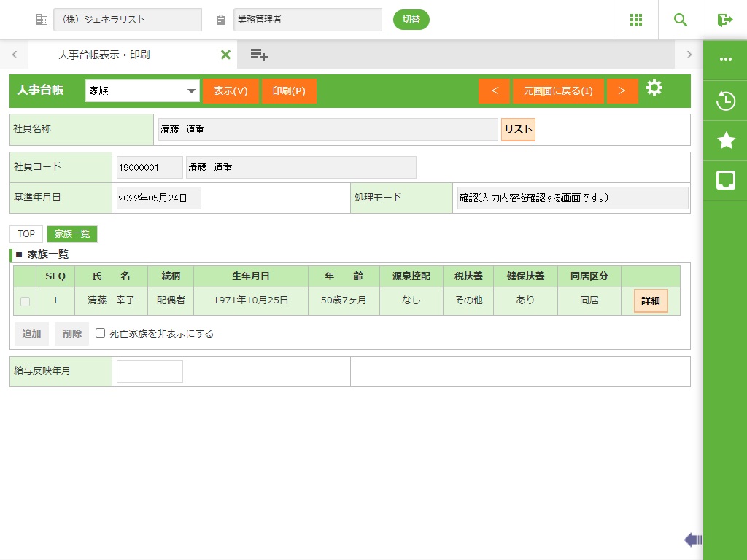Open the history clock icon in sidebar
Image resolution: width=747 pixels, height=560 pixels.
pyautogui.click(x=725, y=101)
